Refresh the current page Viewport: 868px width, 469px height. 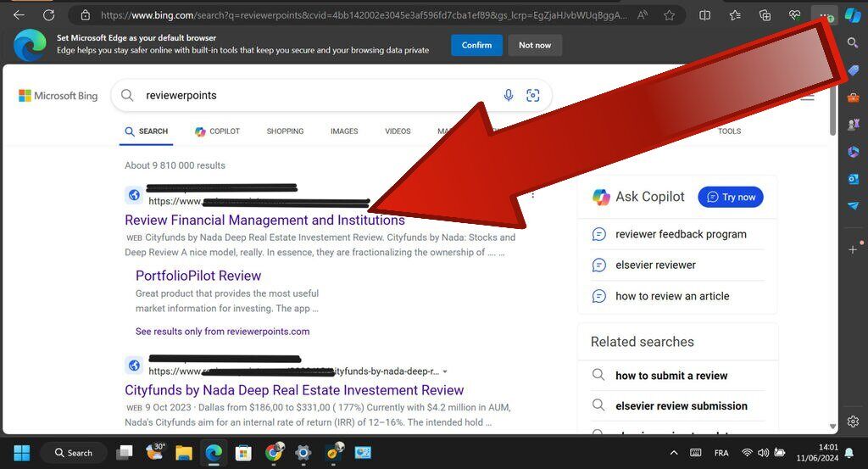[x=48, y=15]
